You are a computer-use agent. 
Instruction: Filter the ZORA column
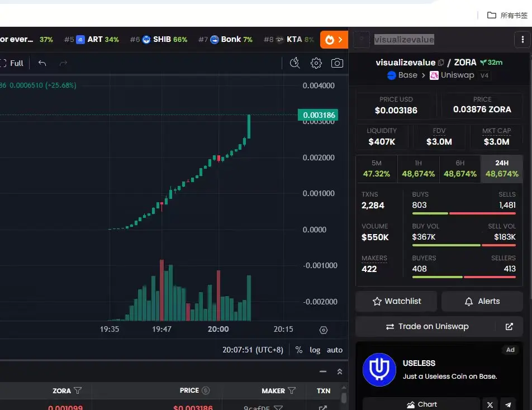coord(78,390)
